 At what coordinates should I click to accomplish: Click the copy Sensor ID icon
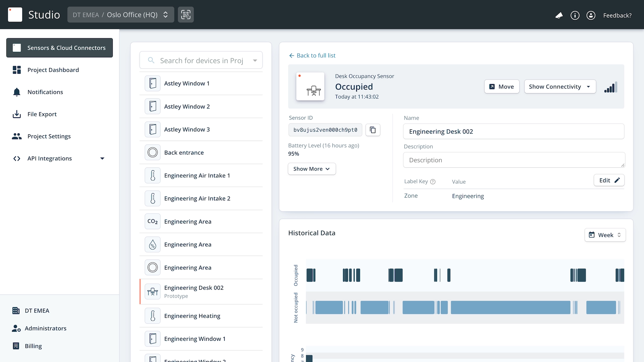[x=373, y=130]
